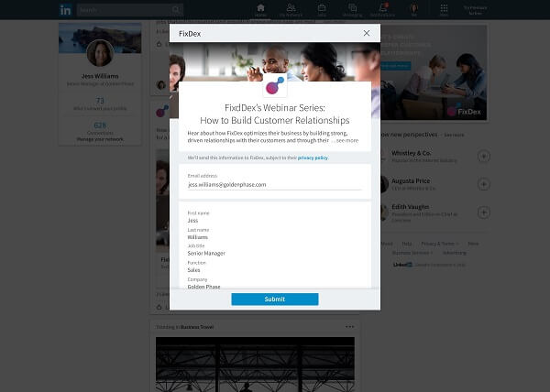This screenshot has height=392, width=550.
Task: Open the Me profile dropdown
Action: pyautogui.click(x=414, y=9)
